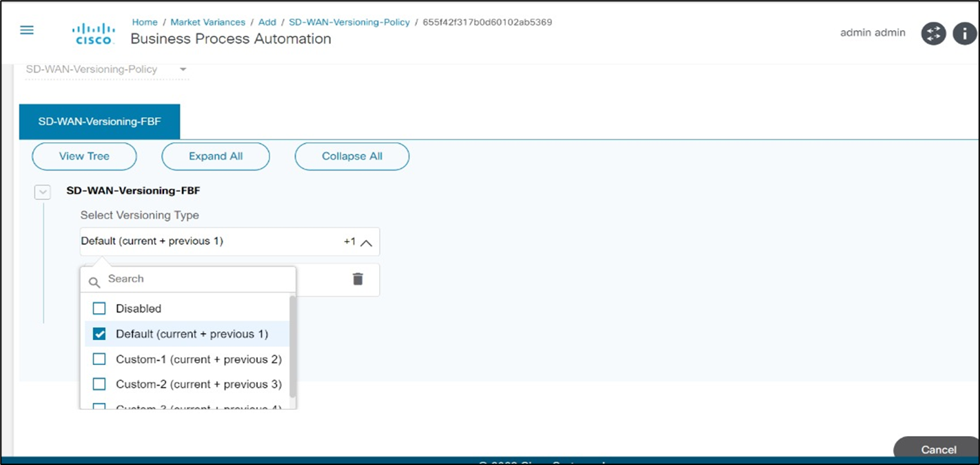Open the info icon in header
The height and width of the screenshot is (465, 980).
tap(964, 34)
